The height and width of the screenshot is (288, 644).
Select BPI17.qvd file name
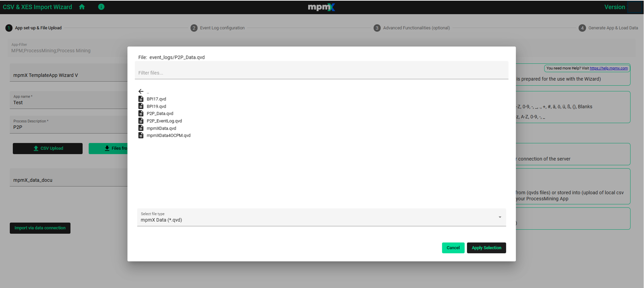(156, 99)
